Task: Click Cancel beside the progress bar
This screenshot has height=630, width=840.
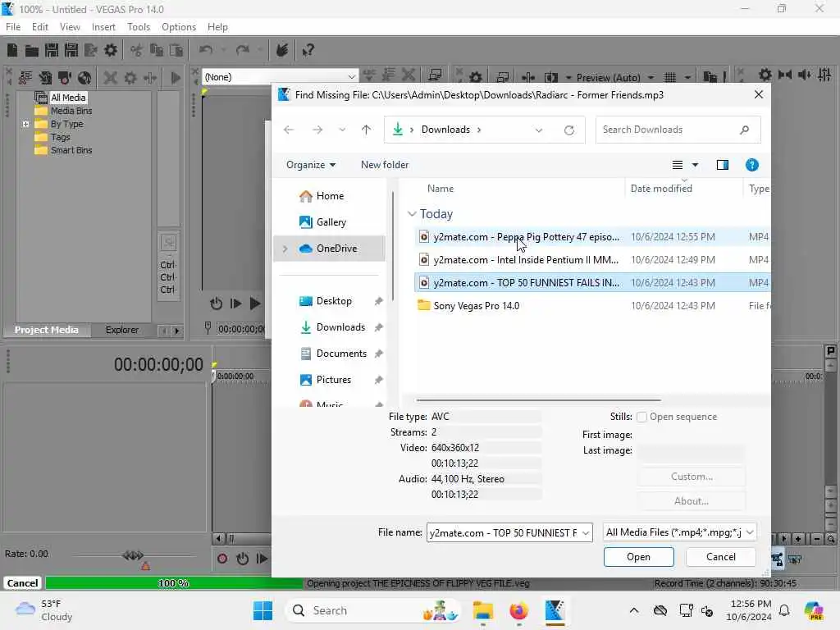Action: pos(22,583)
